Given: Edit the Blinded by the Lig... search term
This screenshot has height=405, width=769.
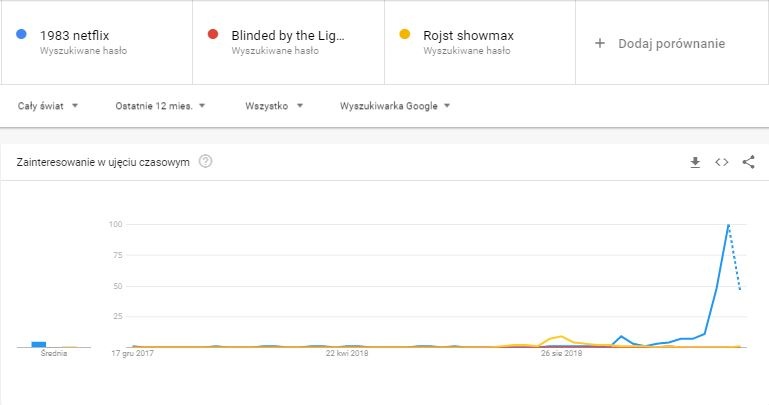Looking at the screenshot, I should click(x=288, y=35).
